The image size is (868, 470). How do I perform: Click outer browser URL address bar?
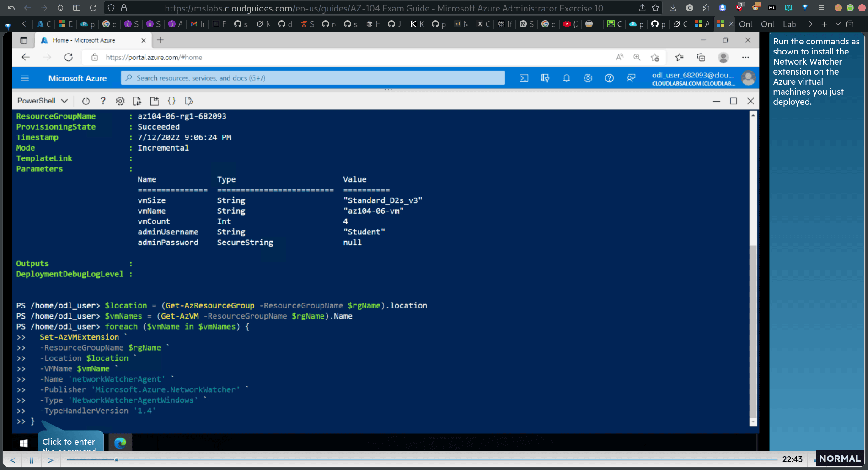pos(383,8)
